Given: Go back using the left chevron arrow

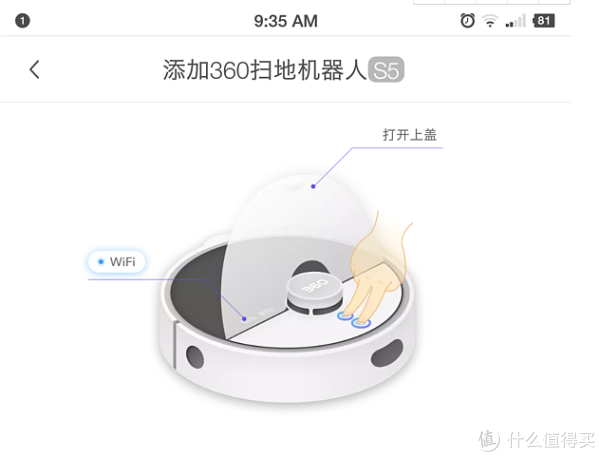Looking at the screenshot, I should pos(34,70).
